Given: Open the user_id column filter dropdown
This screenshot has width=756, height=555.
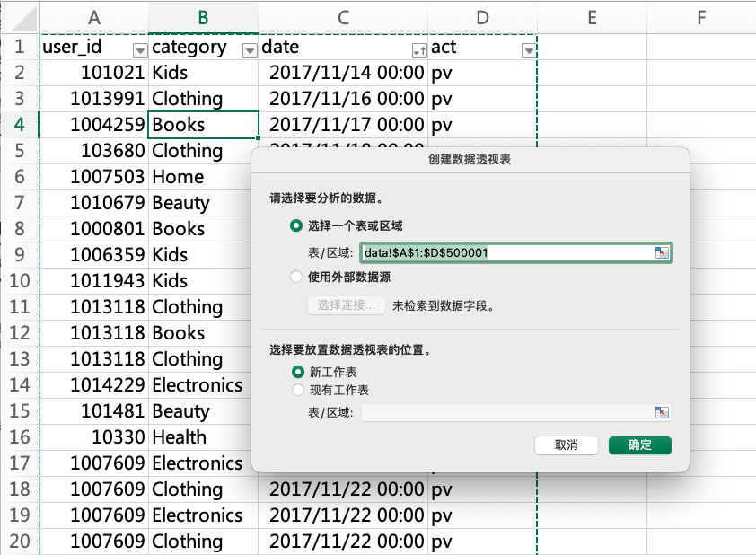Looking at the screenshot, I should pyautogui.click(x=140, y=50).
